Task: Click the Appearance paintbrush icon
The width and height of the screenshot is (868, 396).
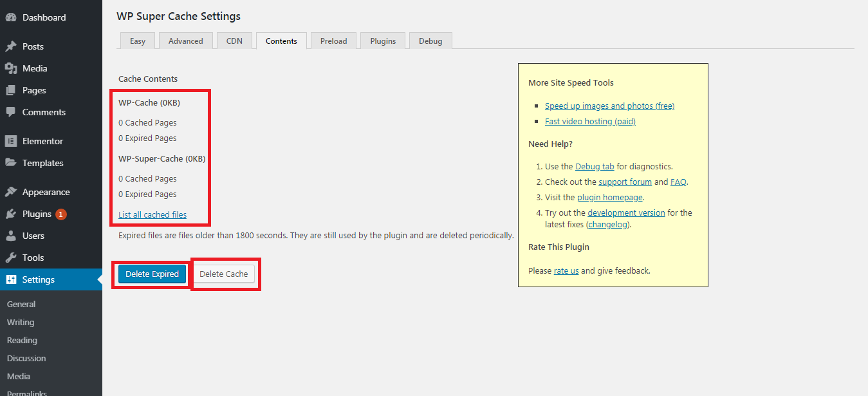Action: 10,192
